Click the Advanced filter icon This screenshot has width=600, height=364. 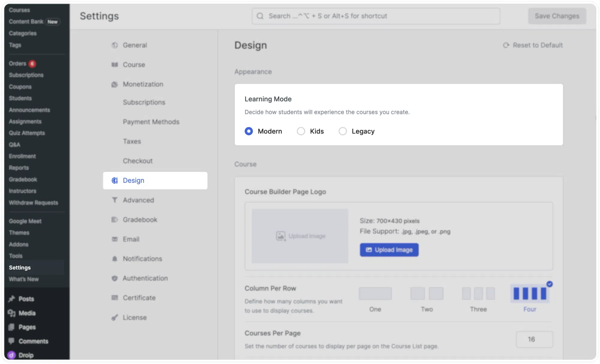[x=115, y=200]
